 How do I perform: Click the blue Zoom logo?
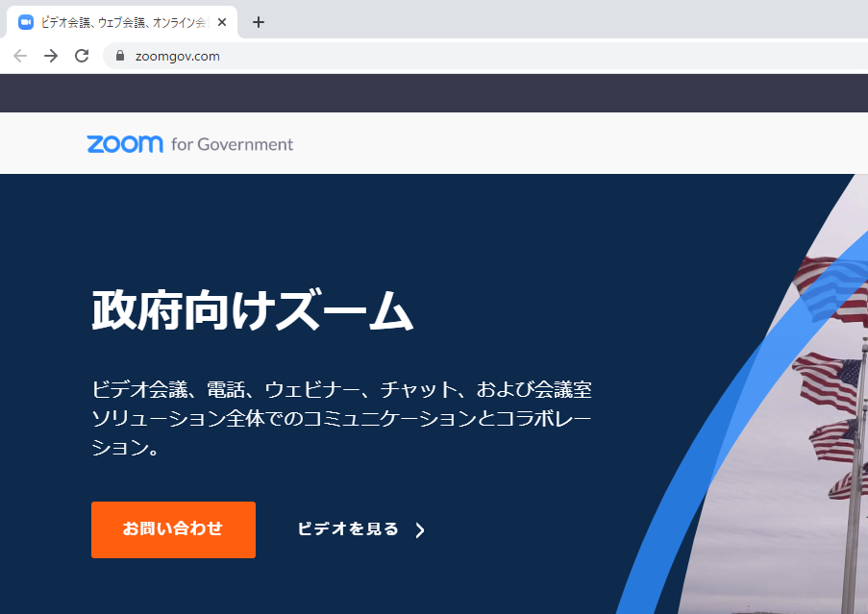[125, 144]
